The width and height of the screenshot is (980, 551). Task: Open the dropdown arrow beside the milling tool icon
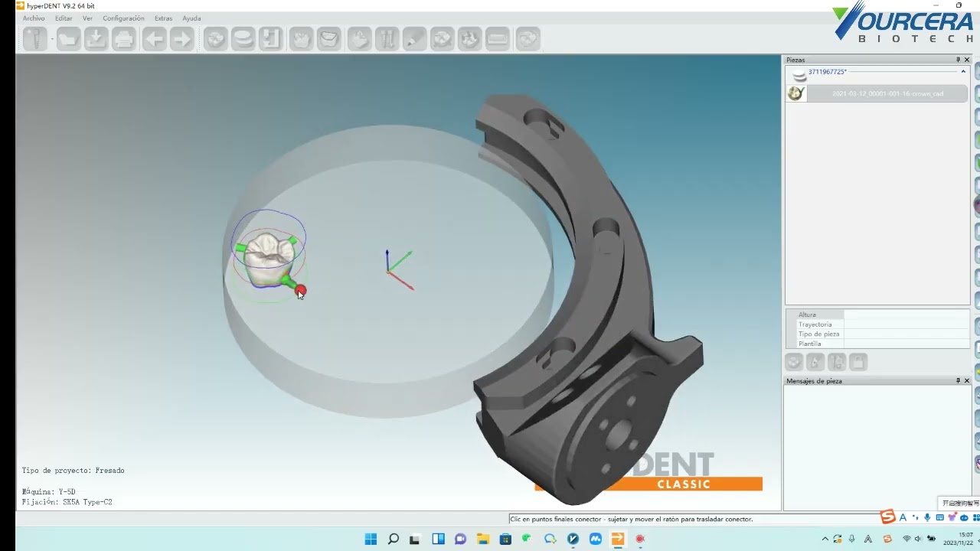[52, 38]
